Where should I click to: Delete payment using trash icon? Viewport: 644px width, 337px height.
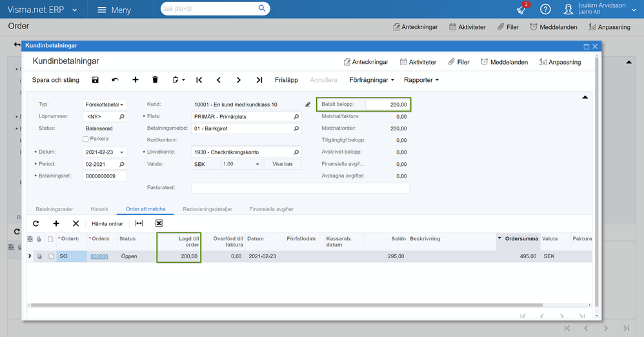(x=155, y=80)
